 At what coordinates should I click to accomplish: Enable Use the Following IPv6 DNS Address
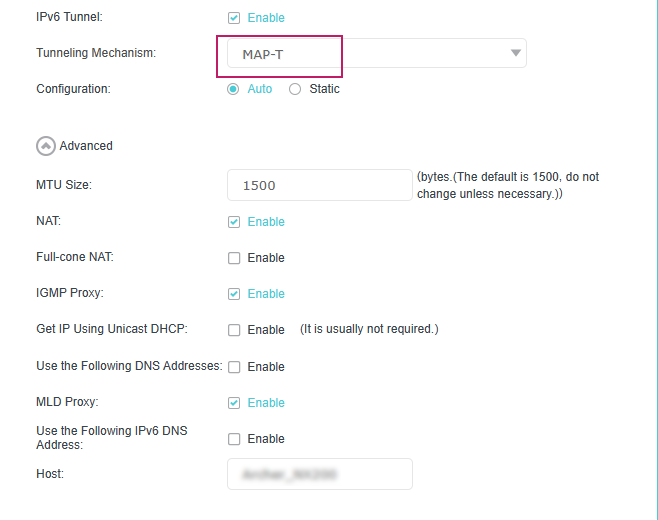[x=234, y=439]
